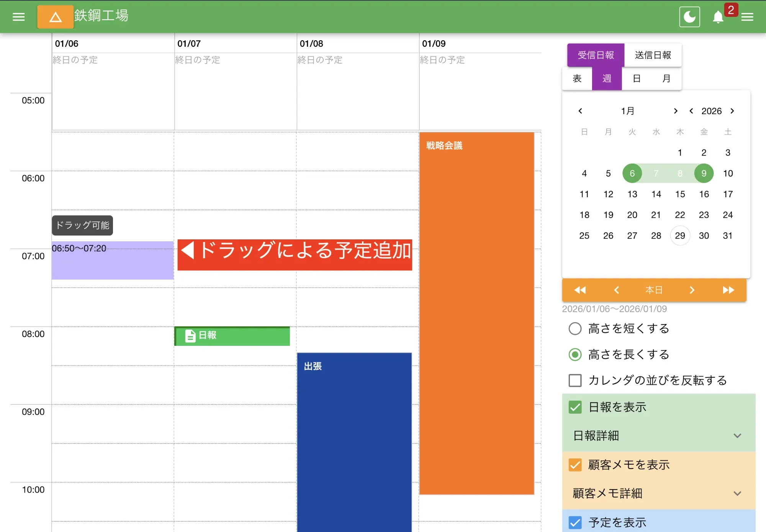Open the top-right hamburger menu
The width and height of the screenshot is (766, 532).
click(x=747, y=17)
